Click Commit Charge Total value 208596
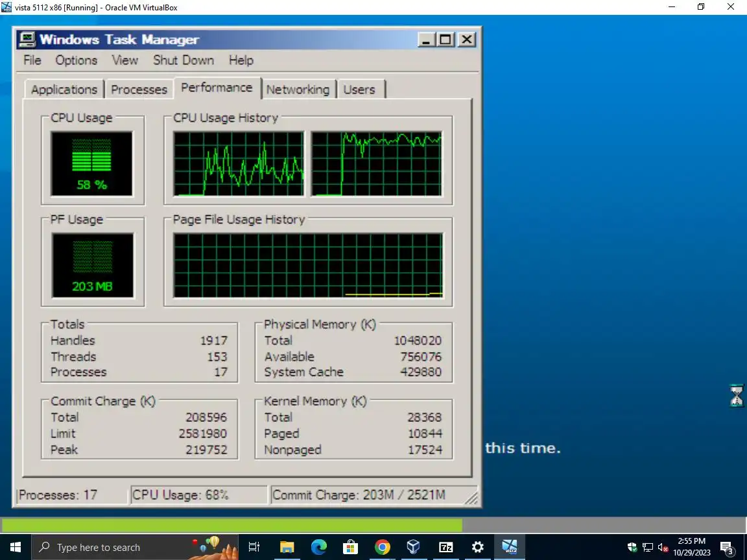This screenshot has height=560, width=747. coord(206,417)
